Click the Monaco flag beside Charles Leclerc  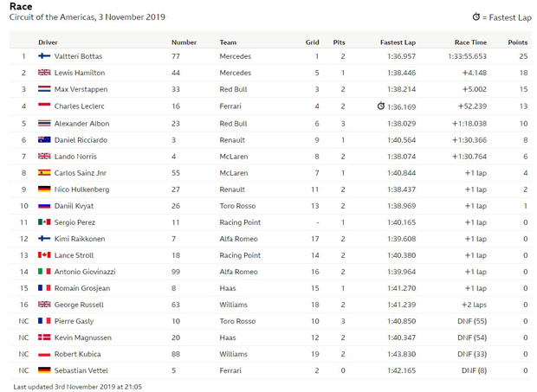pyautogui.click(x=44, y=106)
